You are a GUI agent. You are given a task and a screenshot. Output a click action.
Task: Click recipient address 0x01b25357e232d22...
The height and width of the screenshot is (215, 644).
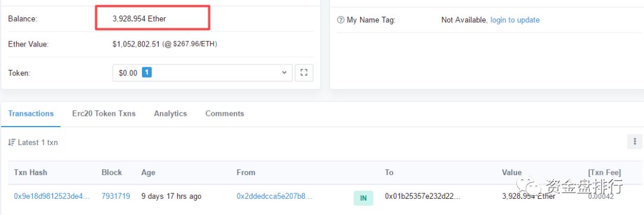(x=423, y=196)
